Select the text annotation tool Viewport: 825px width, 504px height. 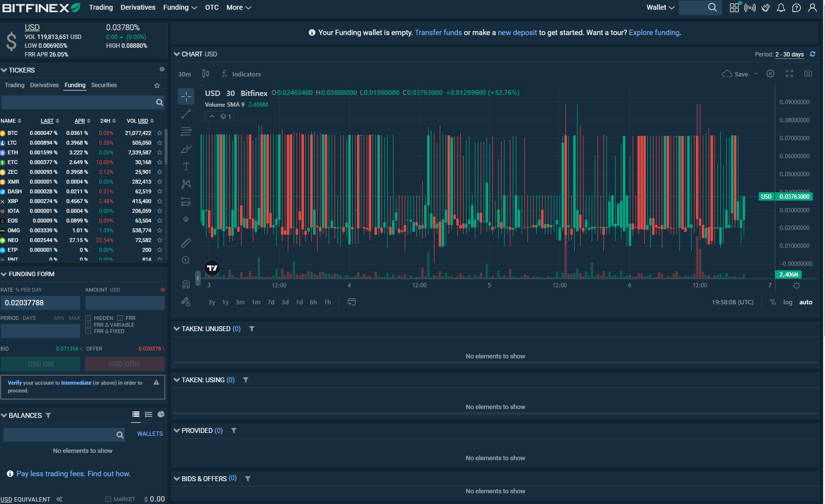(x=186, y=167)
